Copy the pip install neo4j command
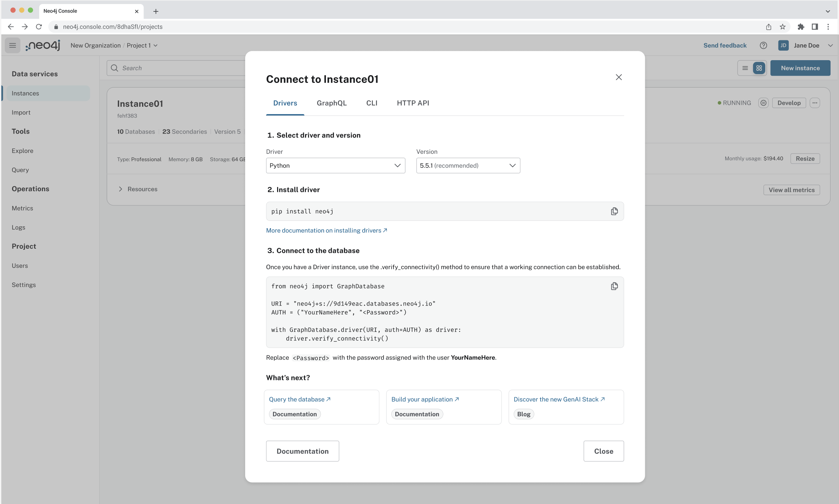This screenshot has width=839, height=504. pyautogui.click(x=614, y=211)
